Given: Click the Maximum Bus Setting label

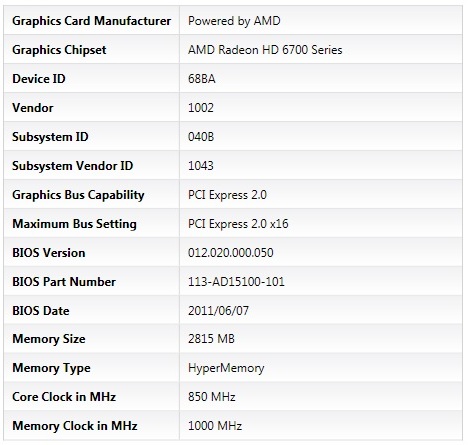Looking at the screenshot, I should point(74,224).
